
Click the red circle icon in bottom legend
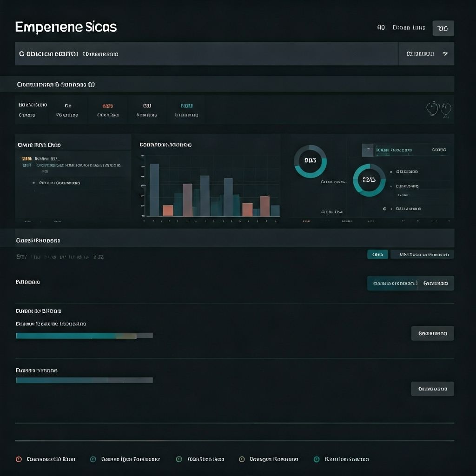click(x=19, y=459)
